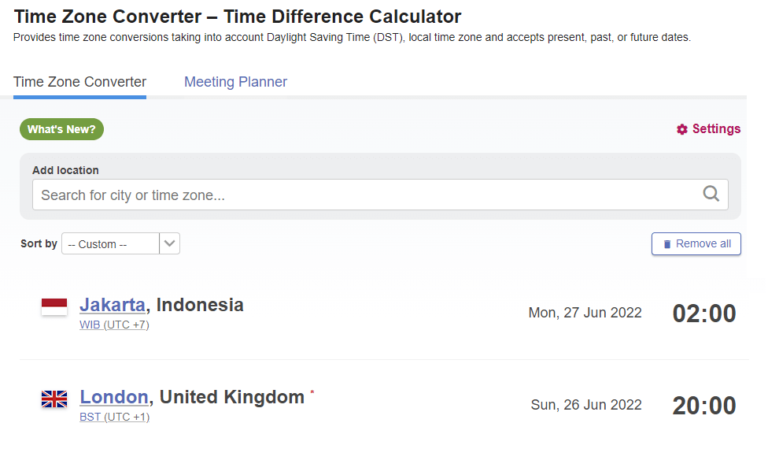
Task: Open the Jakarta city link
Action: (x=113, y=305)
